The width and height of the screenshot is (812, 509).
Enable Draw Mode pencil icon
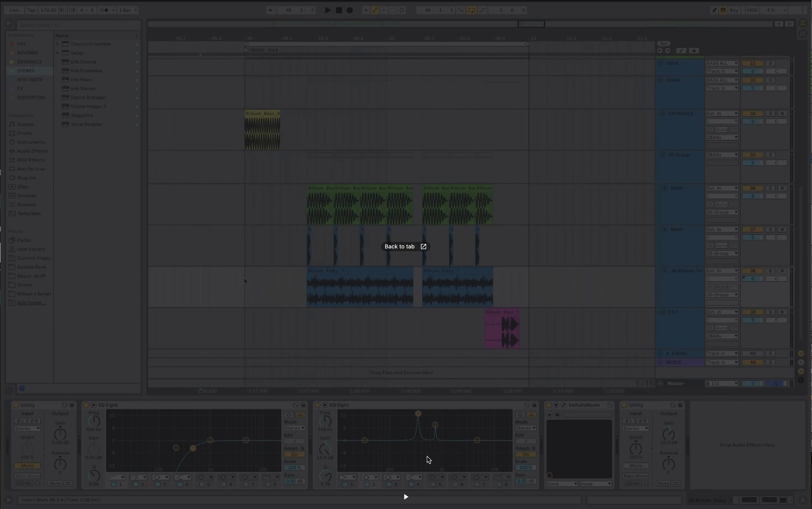click(x=714, y=10)
